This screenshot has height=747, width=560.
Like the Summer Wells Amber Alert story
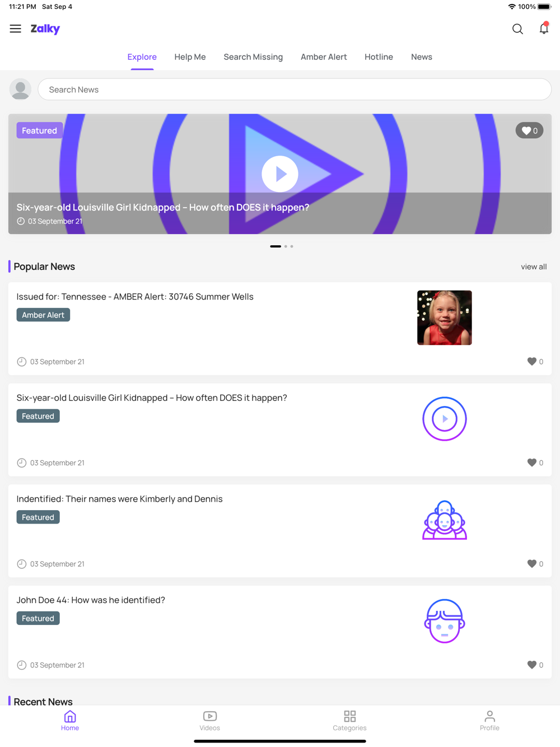535,362
